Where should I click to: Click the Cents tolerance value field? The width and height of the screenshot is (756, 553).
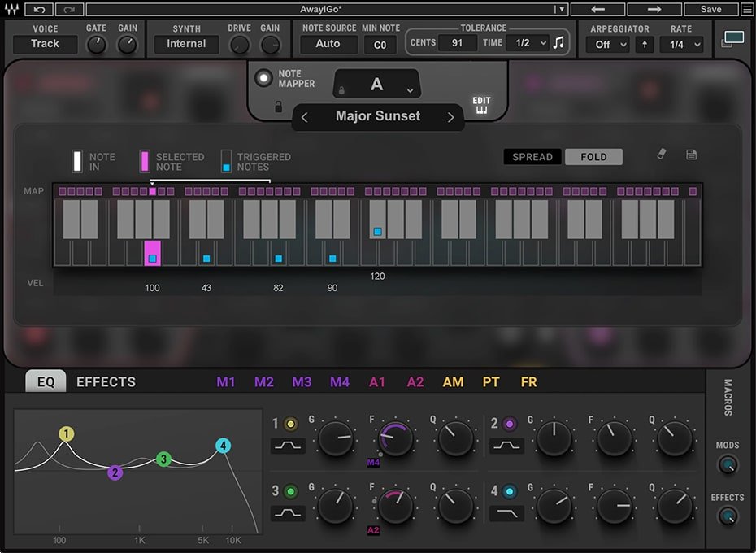(457, 43)
